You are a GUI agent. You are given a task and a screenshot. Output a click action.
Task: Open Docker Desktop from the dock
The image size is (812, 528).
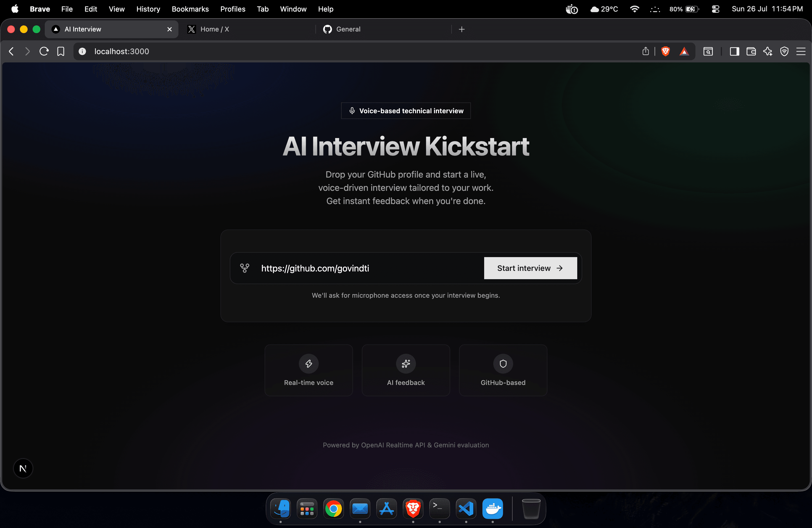(493, 509)
